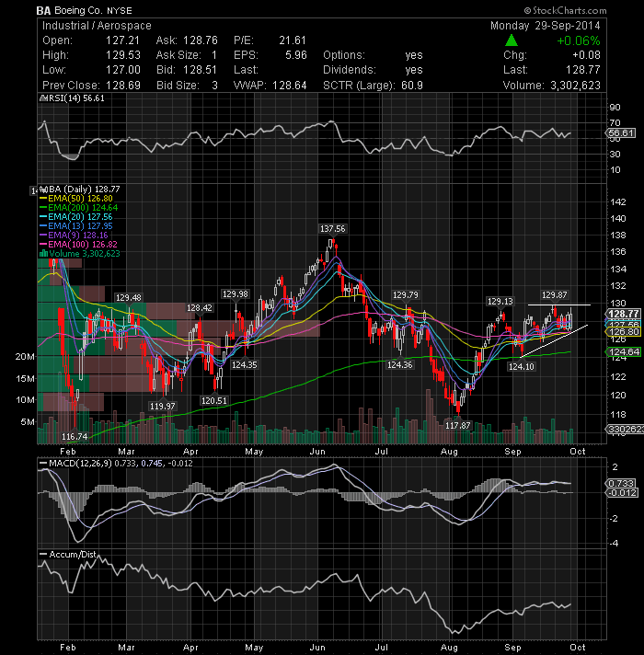Click the 20M volume scale label
The image size is (644, 655).
25,357
